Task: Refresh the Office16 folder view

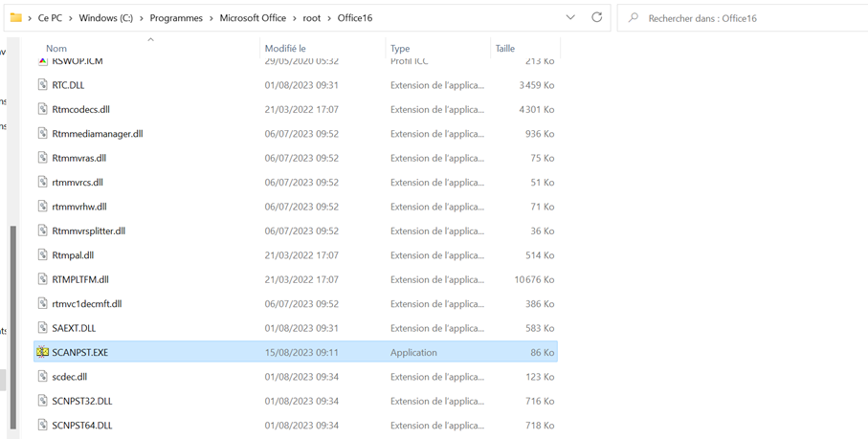Action: click(597, 17)
